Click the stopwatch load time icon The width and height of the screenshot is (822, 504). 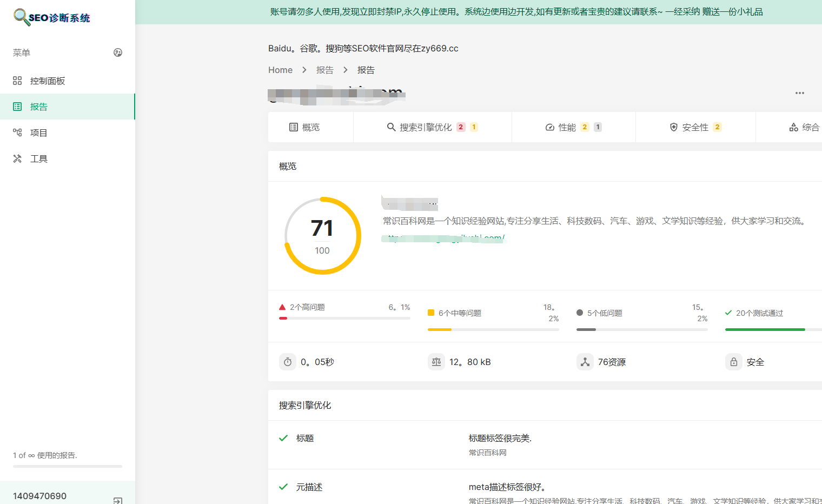(288, 362)
